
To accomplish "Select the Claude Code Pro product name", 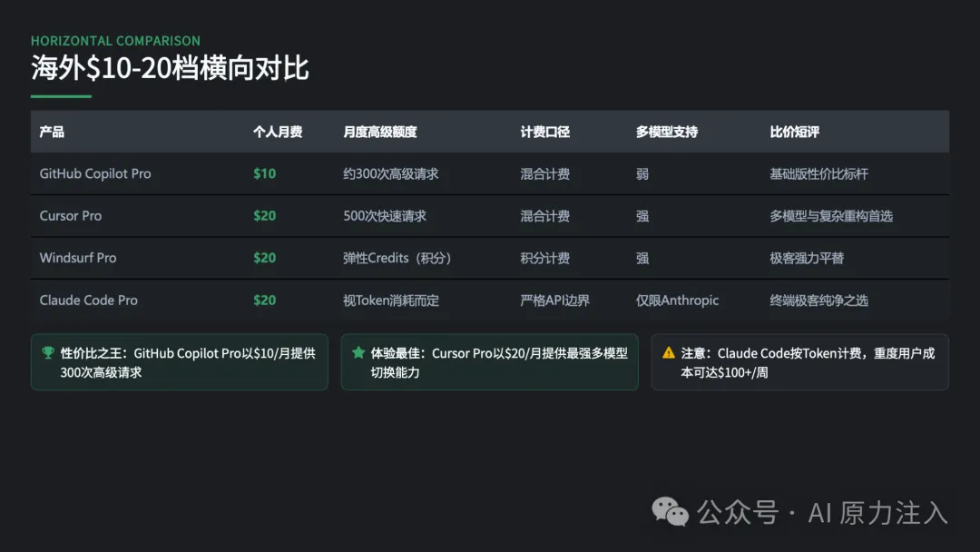I will [89, 301].
